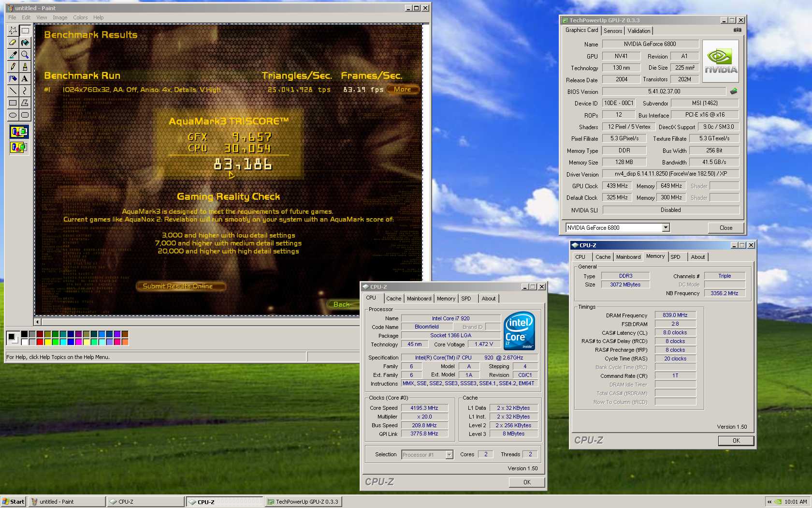The height and width of the screenshot is (508, 812).
Task: Switch to untitled - Paint taskbar button
Action: pos(67,502)
